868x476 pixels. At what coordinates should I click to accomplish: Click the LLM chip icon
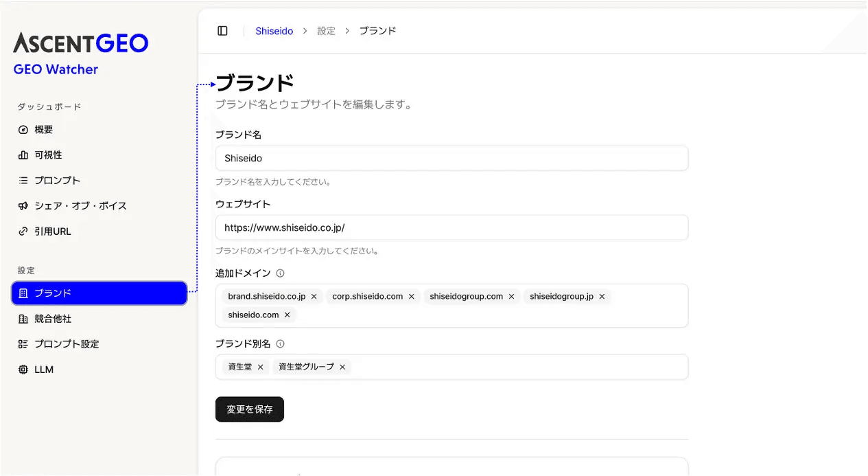[x=23, y=370]
